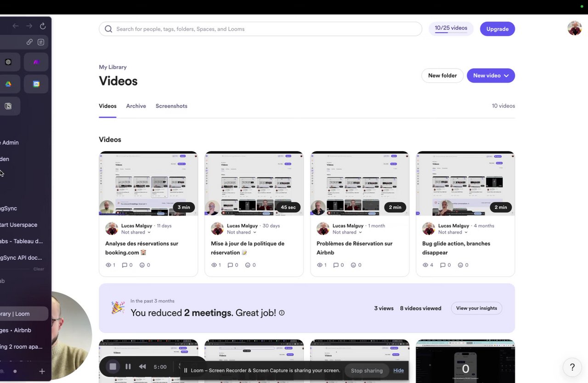Select the Library | Loom sidebar tab

click(x=24, y=314)
